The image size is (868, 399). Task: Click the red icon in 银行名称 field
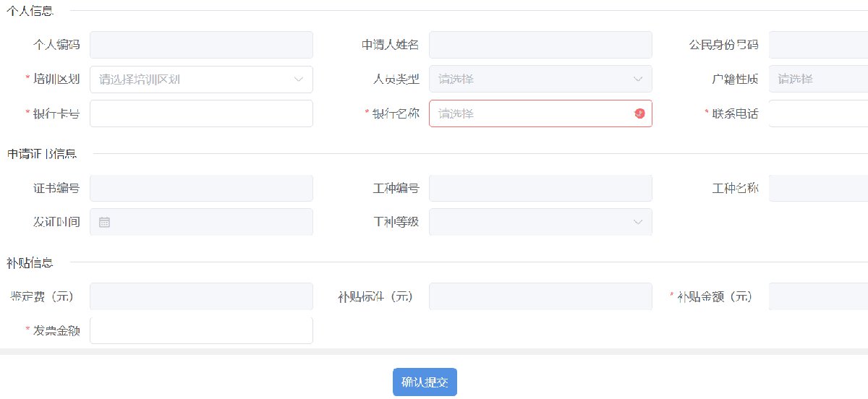639,113
